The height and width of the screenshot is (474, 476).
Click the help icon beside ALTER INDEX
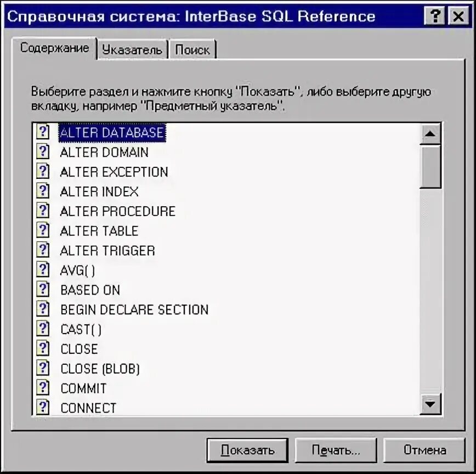(43, 191)
